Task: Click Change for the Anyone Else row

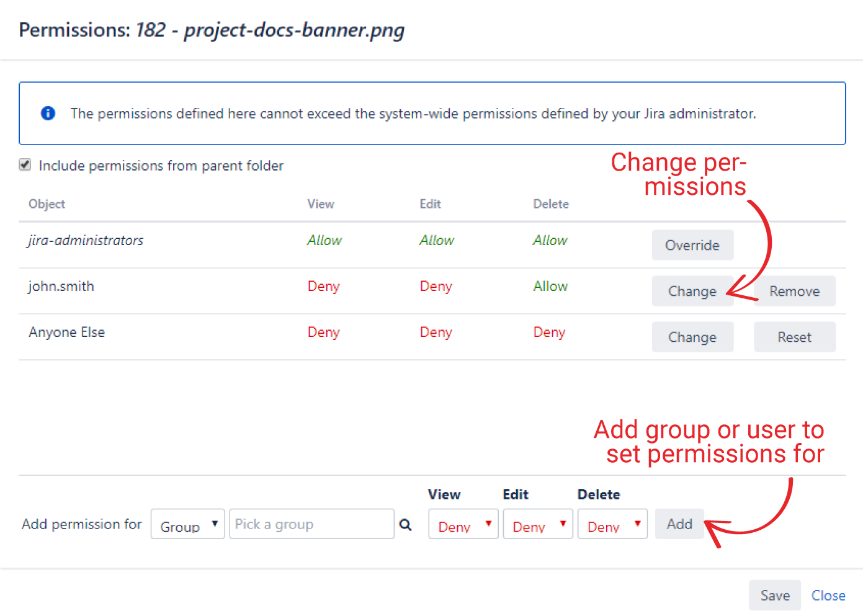Action: 692,337
